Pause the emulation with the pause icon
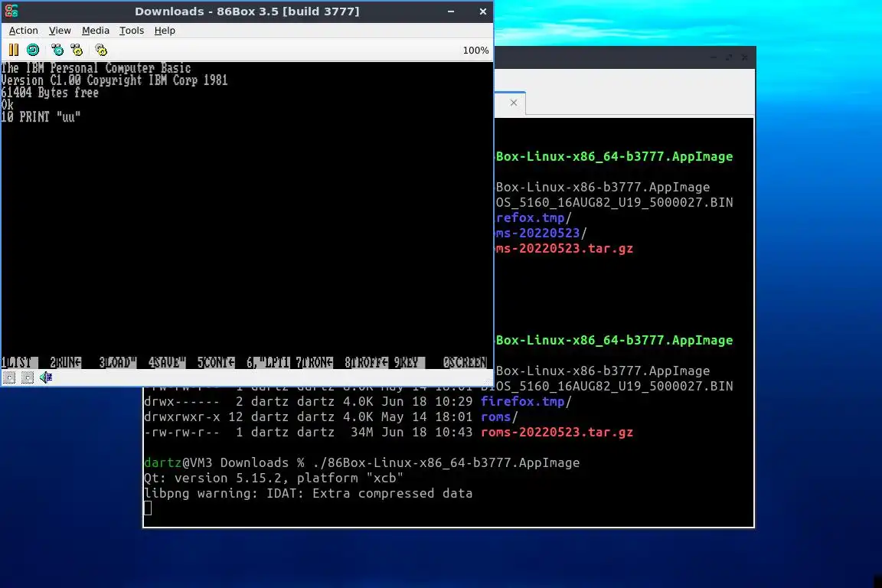This screenshot has height=588, width=882. pyautogui.click(x=14, y=50)
